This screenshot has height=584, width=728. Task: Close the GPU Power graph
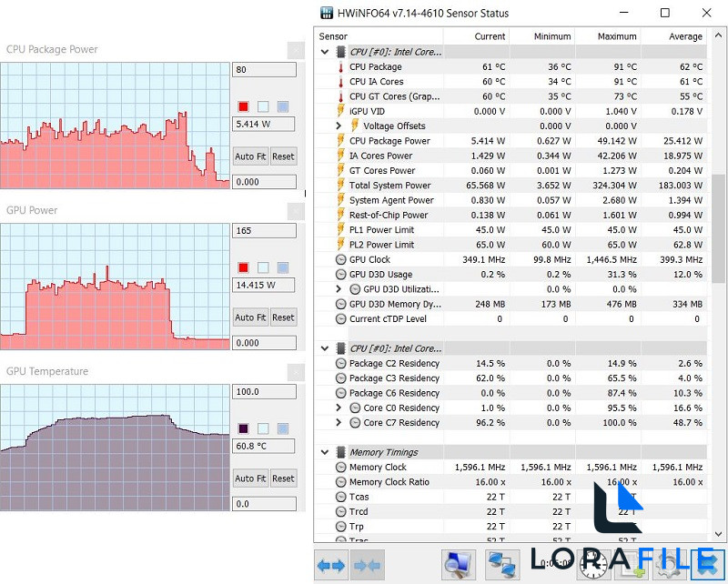point(296,211)
